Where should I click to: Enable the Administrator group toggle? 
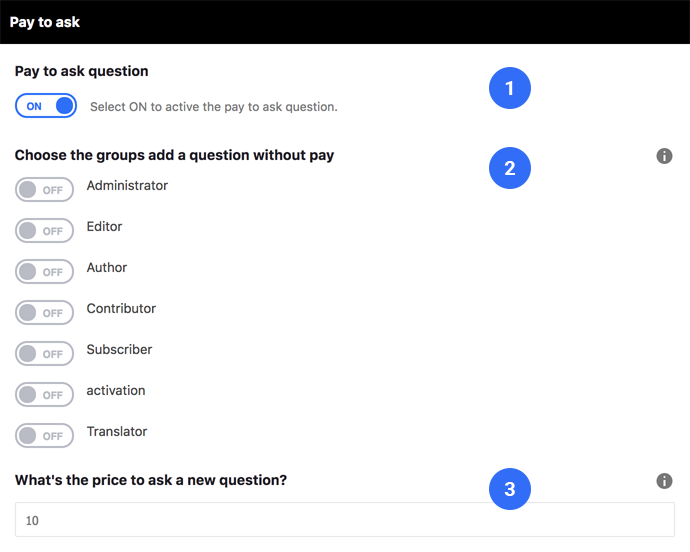coord(44,190)
